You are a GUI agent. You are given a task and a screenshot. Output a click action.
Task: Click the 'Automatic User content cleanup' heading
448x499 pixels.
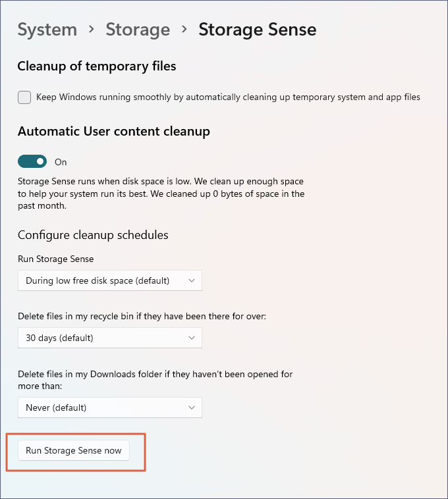click(113, 131)
